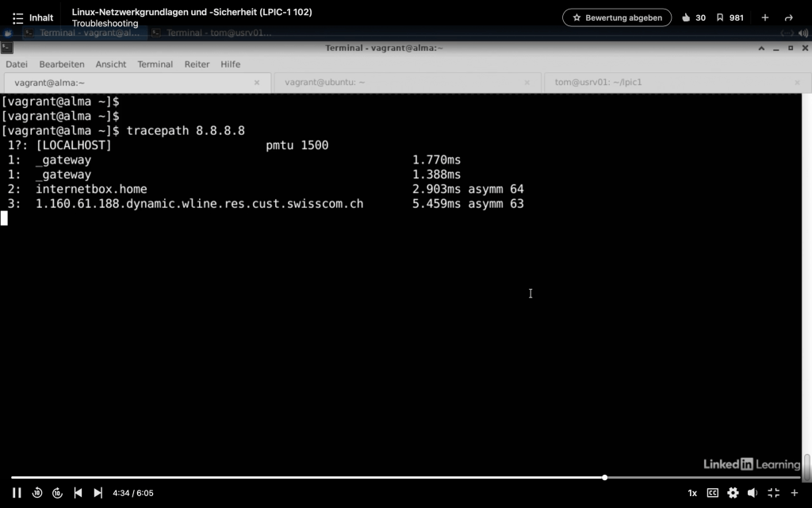The height and width of the screenshot is (508, 812).
Task: Click the plus icon in top bar
Action: [765, 17]
